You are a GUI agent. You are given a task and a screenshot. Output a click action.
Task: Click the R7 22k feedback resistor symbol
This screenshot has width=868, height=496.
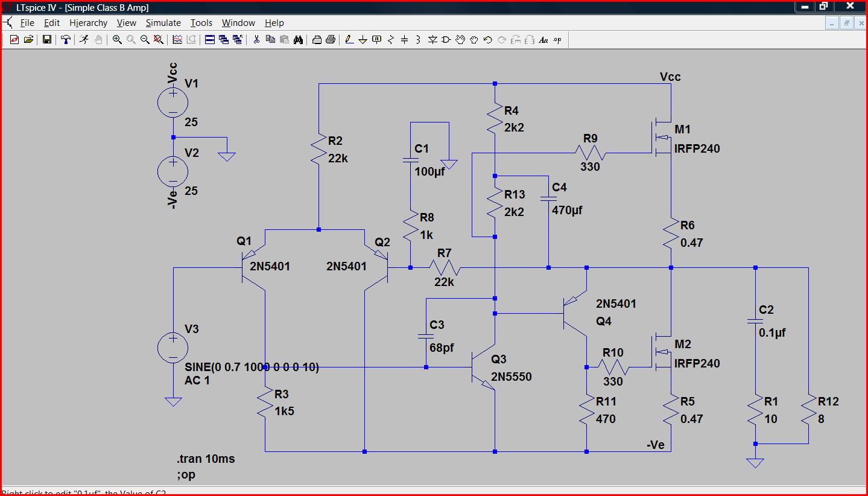tap(445, 267)
